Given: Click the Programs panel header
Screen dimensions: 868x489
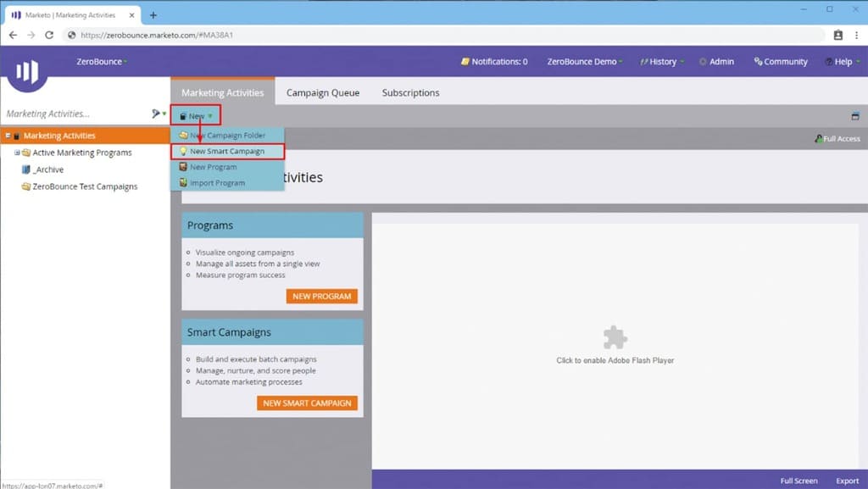Looking at the screenshot, I should click(272, 225).
